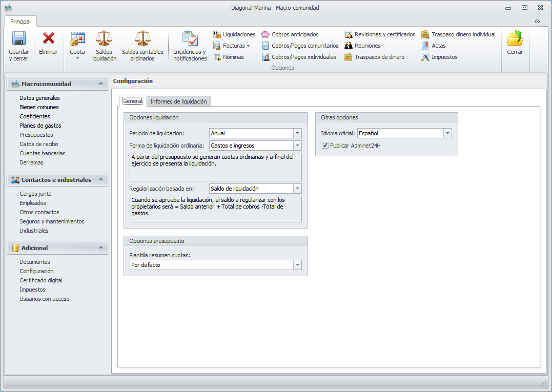The height and width of the screenshot is (392, 552).
Task: Open Derramas in sidebar
Action: [31, 162]
